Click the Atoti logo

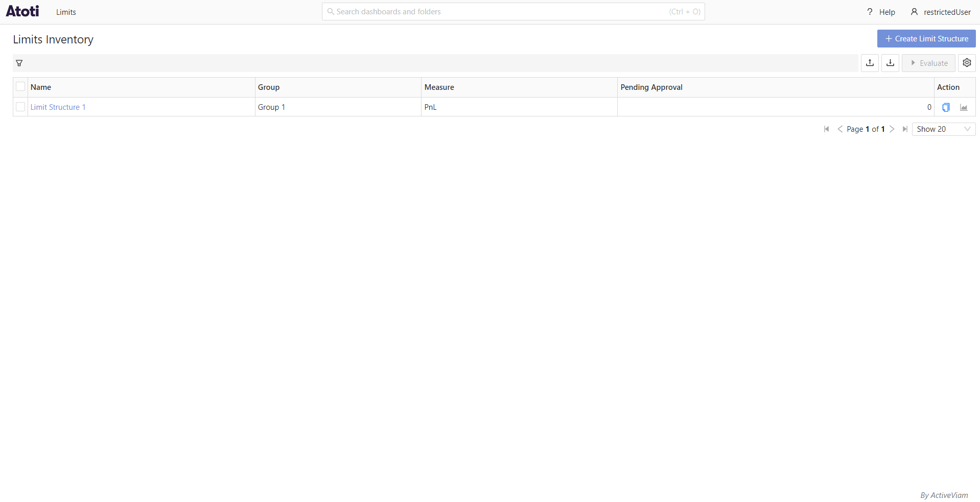[x=22, y=11]
